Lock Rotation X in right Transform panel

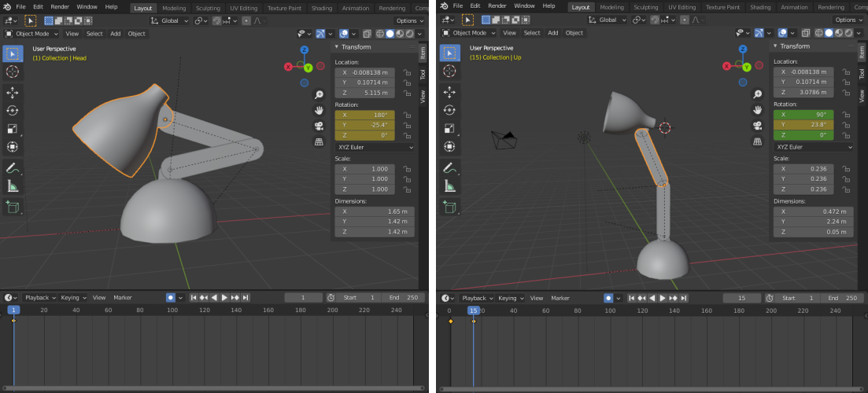click(845, 115)
